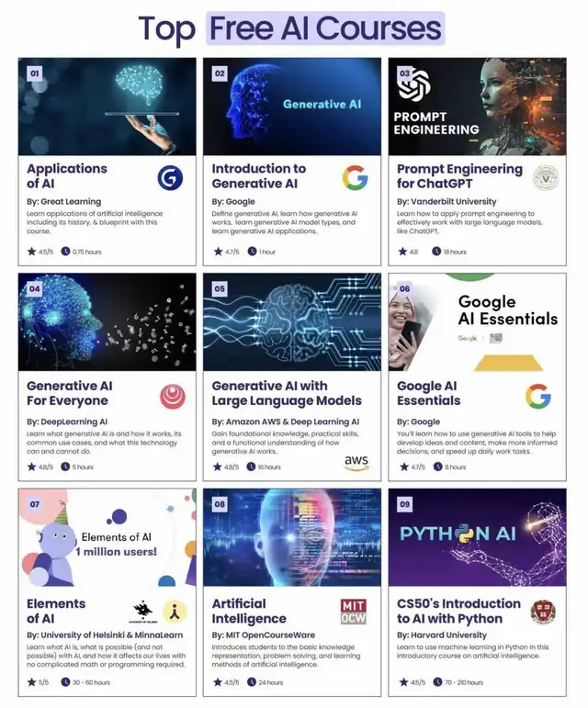
Task: Open Generative AI with Large Language Models title
Action: (x=287, y=393)
